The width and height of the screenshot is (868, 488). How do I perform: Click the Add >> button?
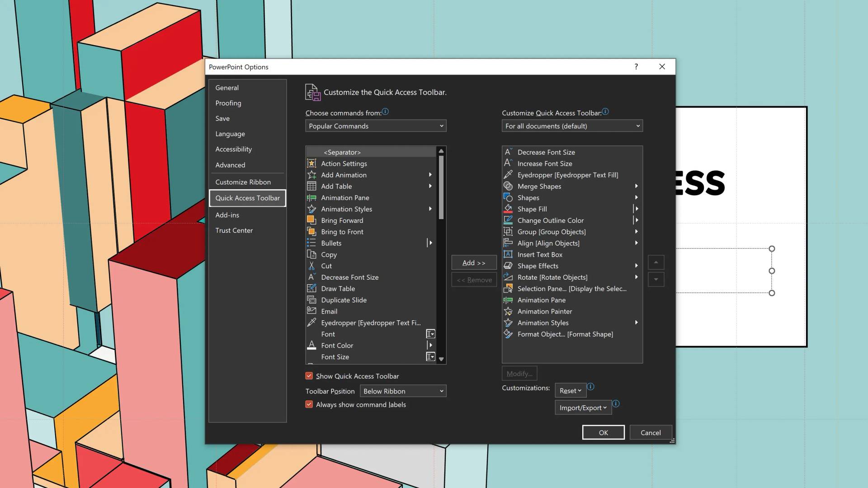tap(474, 263)
